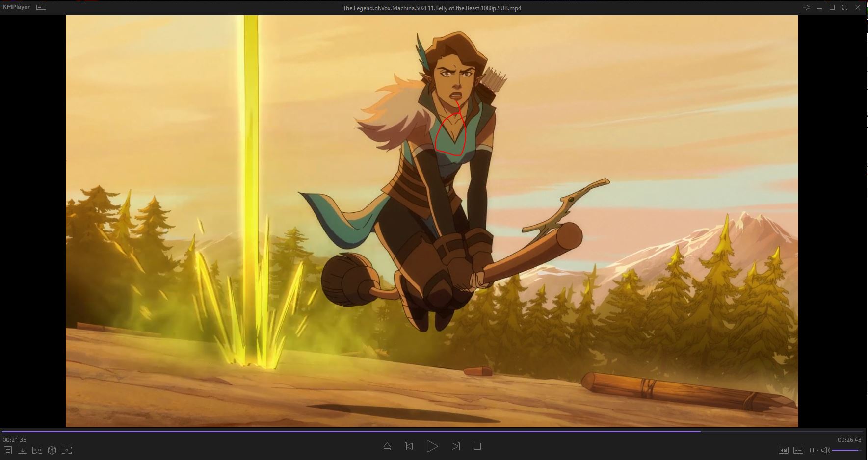Open the playlist panel icon
The width and height of the screenshot is (868, 460).
(x=7, y=450)
